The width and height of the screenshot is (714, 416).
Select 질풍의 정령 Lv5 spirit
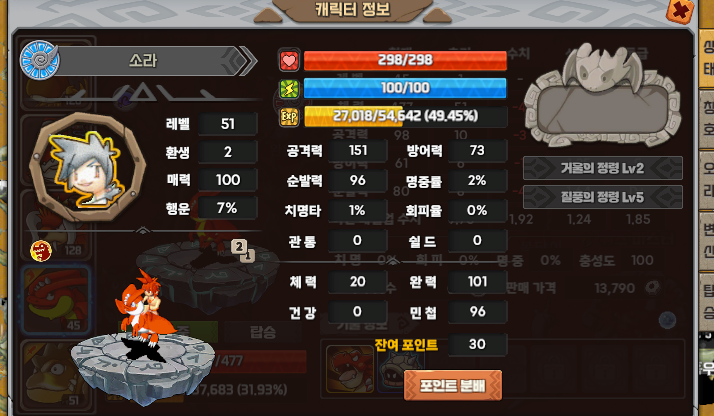[x=602, y=197]
